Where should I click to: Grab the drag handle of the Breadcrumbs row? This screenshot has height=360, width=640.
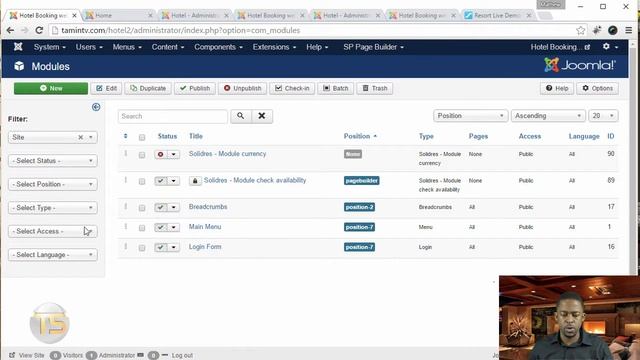tap(126, 207)
